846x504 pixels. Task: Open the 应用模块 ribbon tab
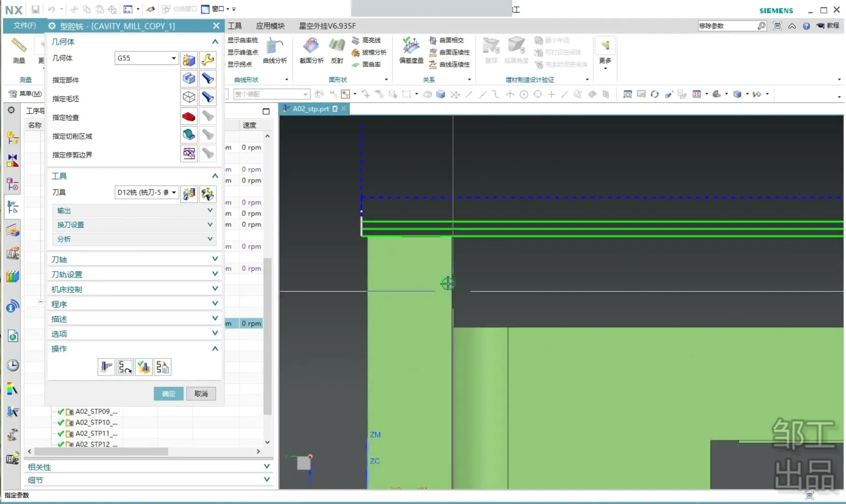pos(270,26)
